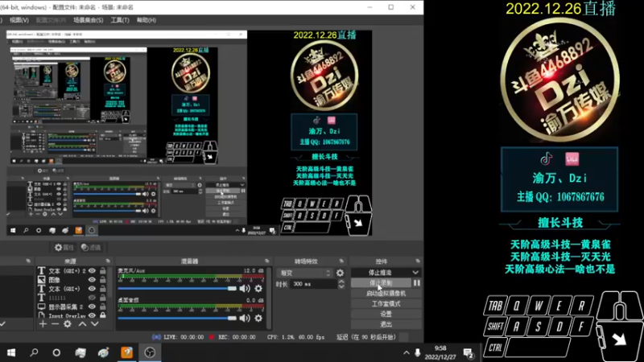Open the 渐变 transition dropdown

[305, 273]
